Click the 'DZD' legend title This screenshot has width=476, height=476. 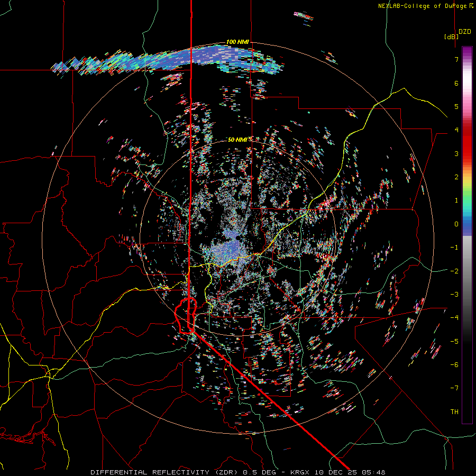[x=465, y=32]
